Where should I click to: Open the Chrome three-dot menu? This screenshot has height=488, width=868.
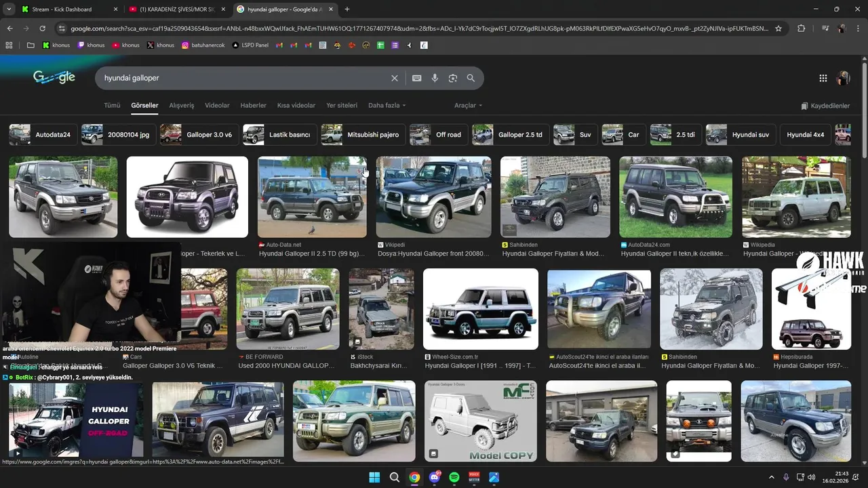click(x=859, y=28)
